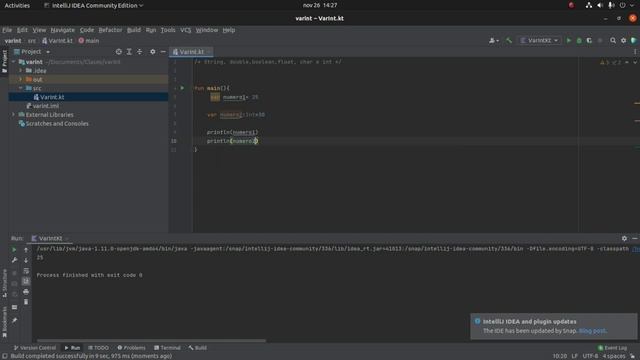
Task: Open the Edit menu
Action: click(22, 30)
